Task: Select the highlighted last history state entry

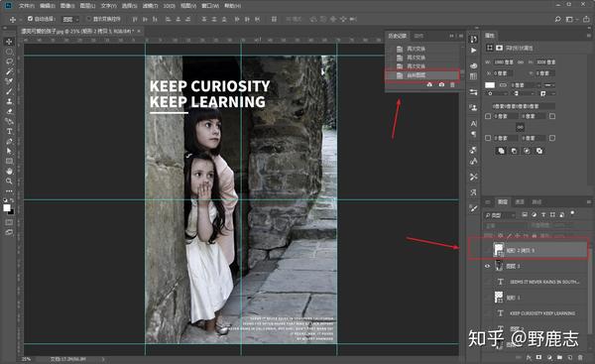Action: coord(422,75)
